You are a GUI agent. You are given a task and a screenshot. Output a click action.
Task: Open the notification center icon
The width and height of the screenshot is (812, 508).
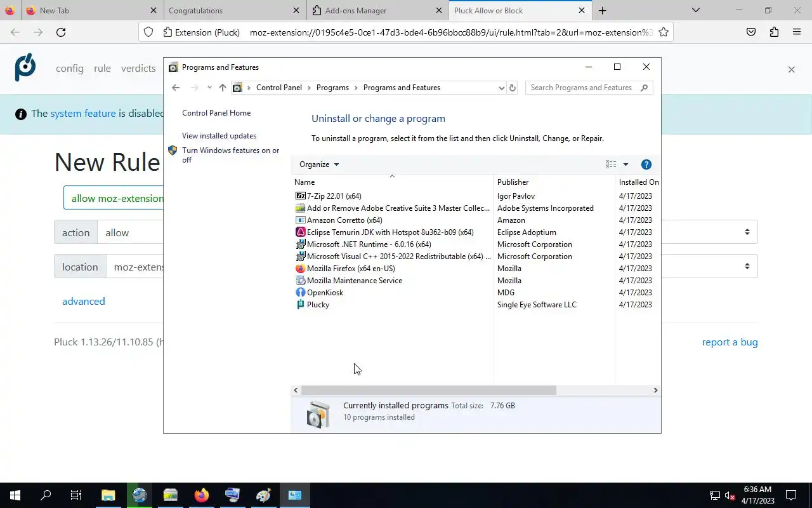click(x=791, y=495)
